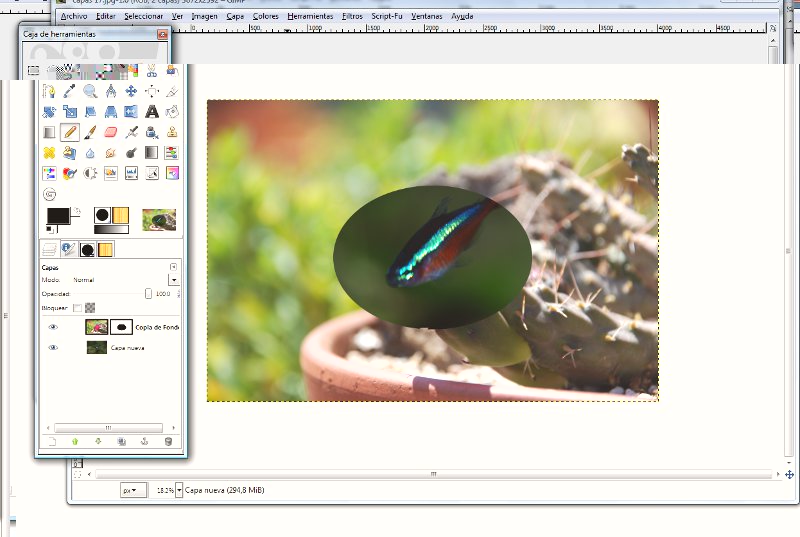Select the Scissors Select tool
This screenshot has width=800, height=537.
152,70
